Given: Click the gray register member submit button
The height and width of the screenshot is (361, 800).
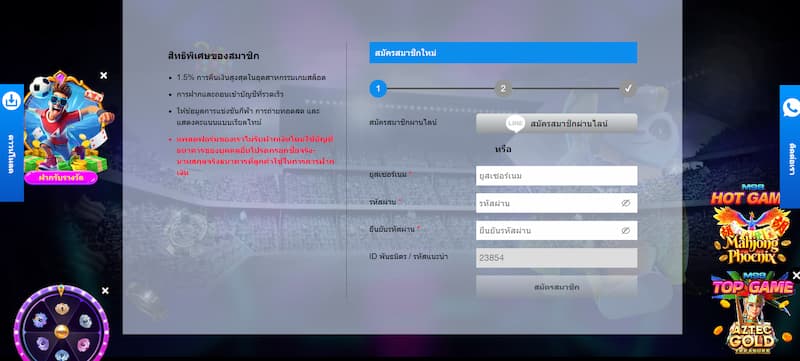Looking at the screenshot, I should [x=557, y=287].
